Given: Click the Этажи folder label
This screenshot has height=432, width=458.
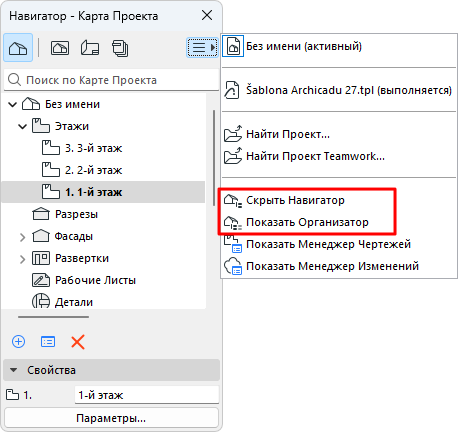Looking at the screenshot, I should [72, 126].
